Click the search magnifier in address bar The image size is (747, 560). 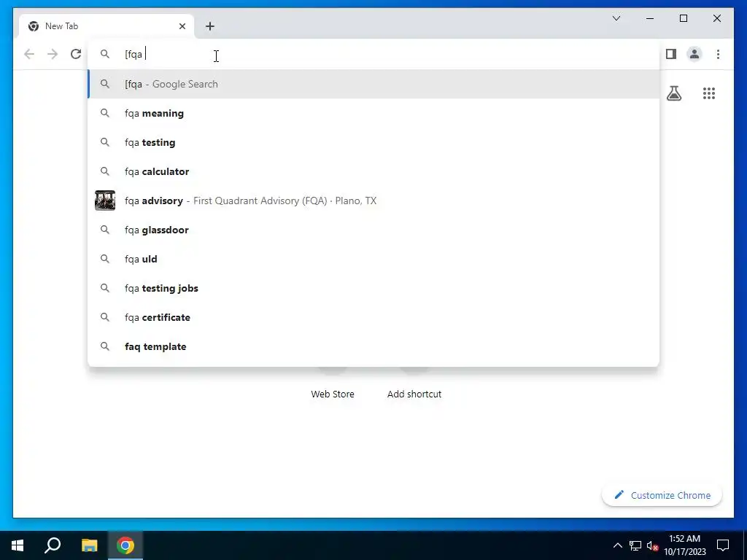point(105,54)
